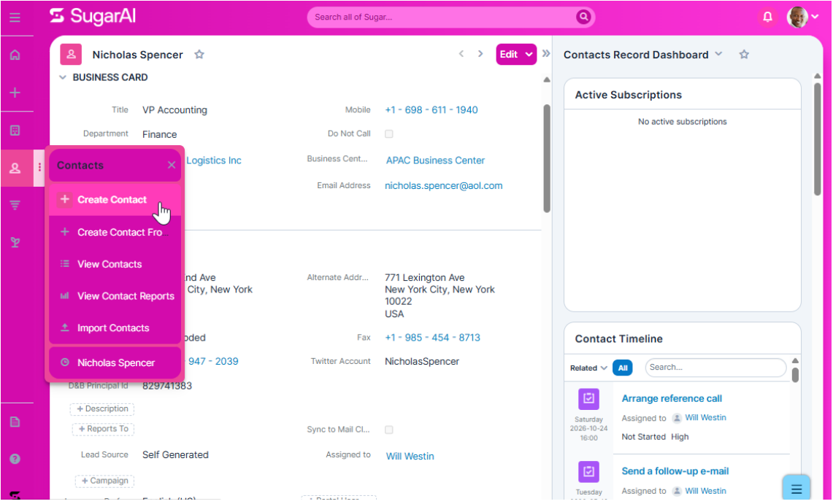Open the Contacts Record Dashboard dropdown

click(x=718, y=53)
